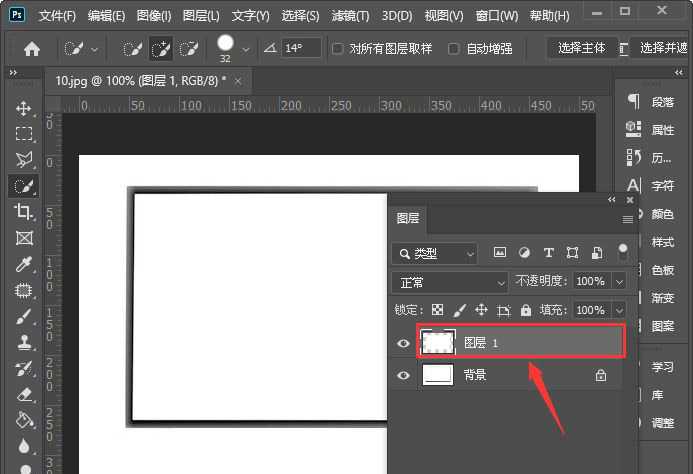693x474 pixels.
Task: Hide 图层 1 using its eye icon
Action: click(404, 343)
